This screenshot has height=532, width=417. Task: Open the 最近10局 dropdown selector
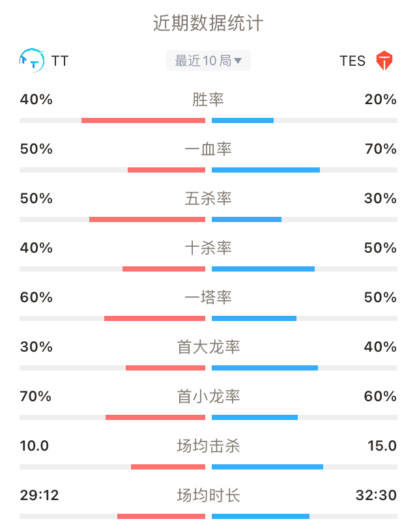[208, 61]
